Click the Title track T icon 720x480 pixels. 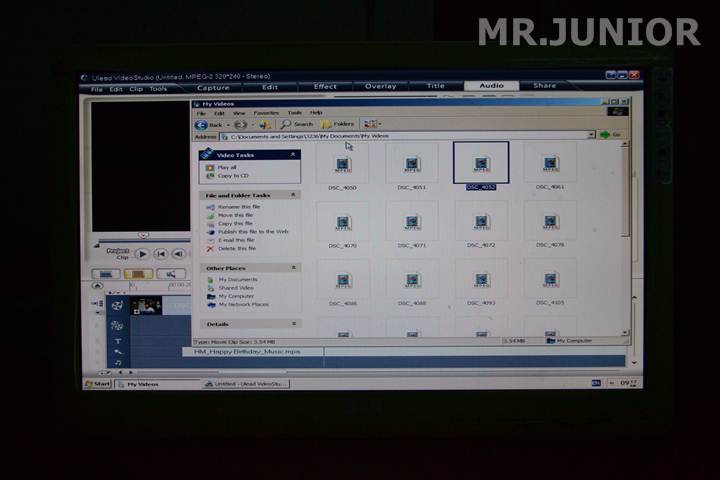(x=118, y=341)
